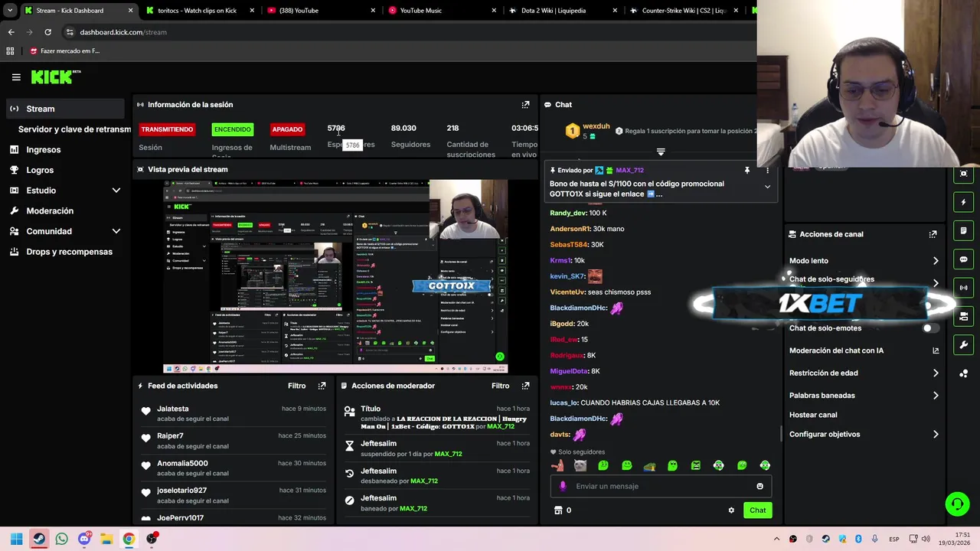Open Palabras baneadas options arrow
The width and height of the screenshot is (980, 551).
936,396
